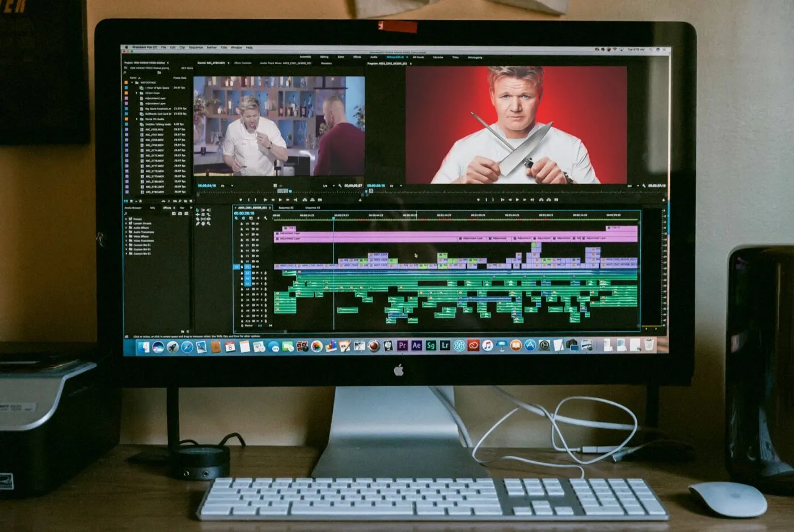Switch to the Effect Controls tab
This screenshot has height=532, width=794.
(243, 63)
